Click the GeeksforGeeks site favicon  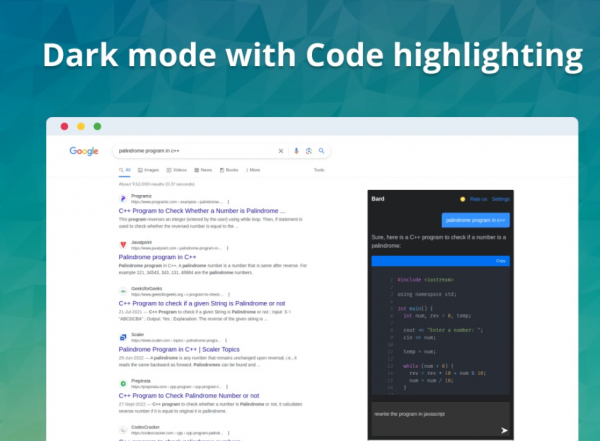[x=123, y=291]
